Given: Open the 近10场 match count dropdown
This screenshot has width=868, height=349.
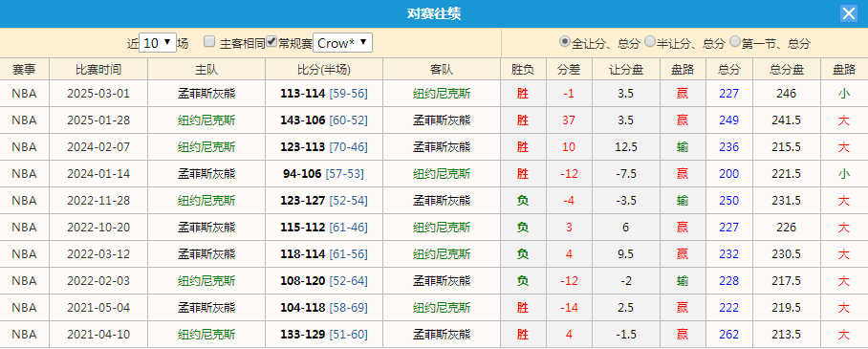Looking at the screenshot, I should click(157, 43).
